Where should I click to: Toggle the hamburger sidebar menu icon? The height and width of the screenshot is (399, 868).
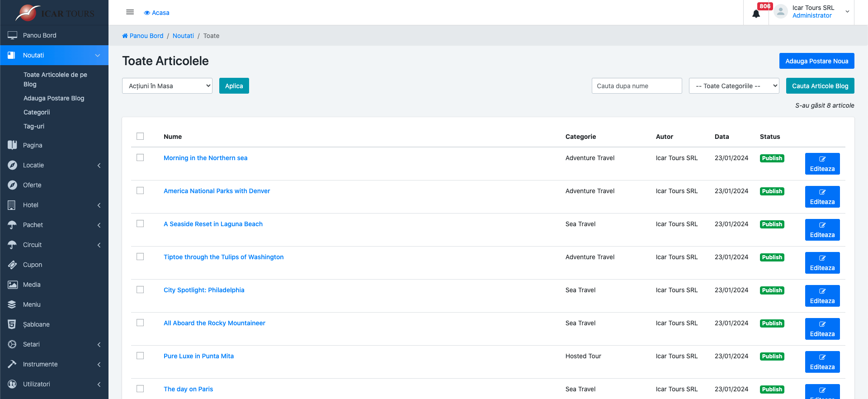pos(130,12)
